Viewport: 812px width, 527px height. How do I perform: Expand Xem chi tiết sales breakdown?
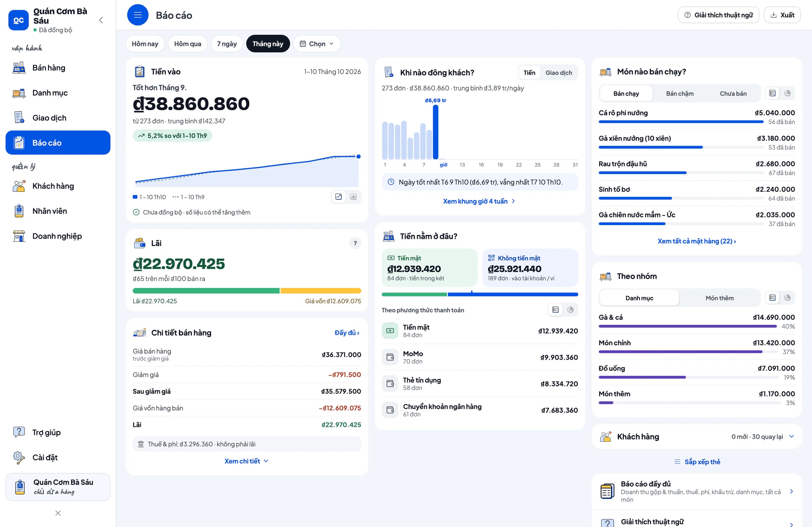pyautogui.click(x=246, y=461)
